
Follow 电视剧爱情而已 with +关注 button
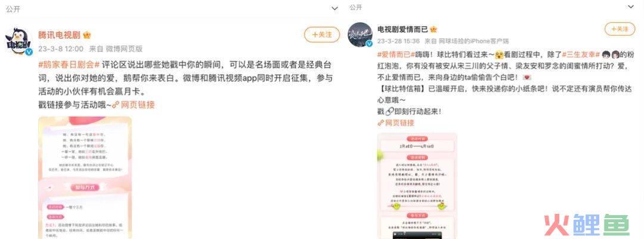coord(620,29)
